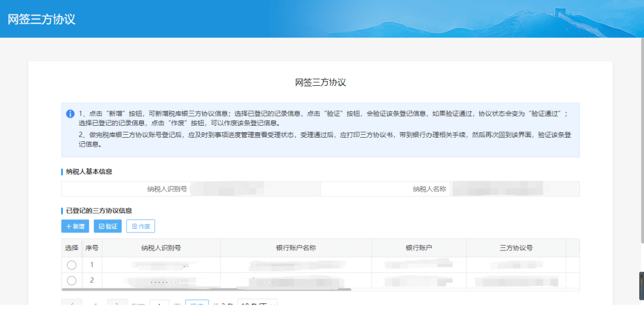This screenshot has height=310, width=644.
Task: Click the 作废 void button
Action: click(141, 227)
